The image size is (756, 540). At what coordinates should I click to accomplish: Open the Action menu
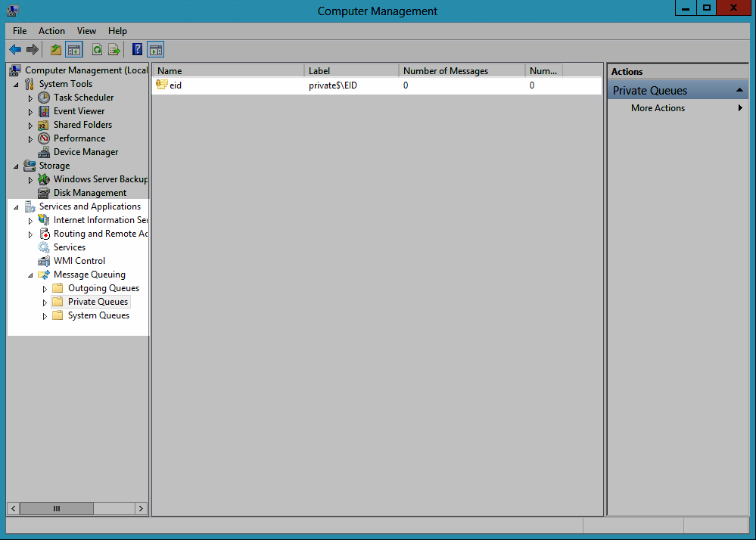tap(51, 31)
